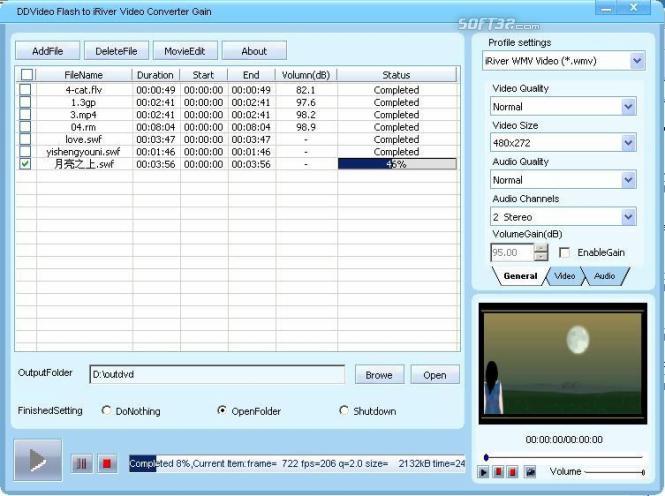Stop the preview with the second red button
665x496 pixels.
pyautogui.click(x=512, y=472)
